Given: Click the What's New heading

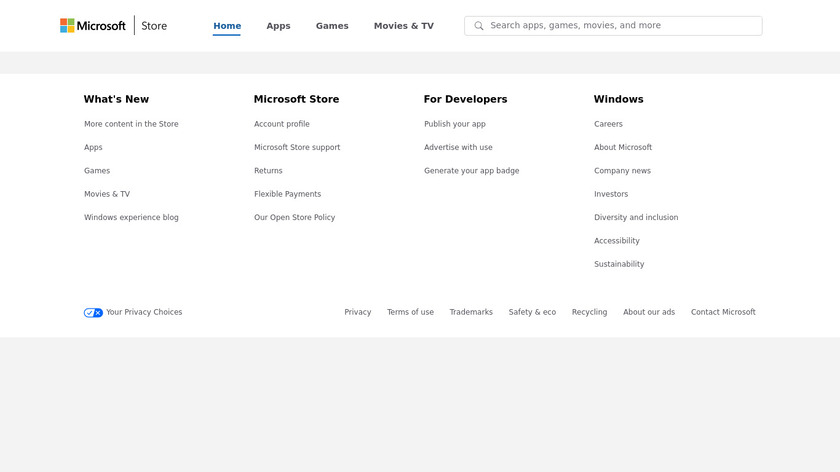Looking at the screenshot, I should click(116, 99).
